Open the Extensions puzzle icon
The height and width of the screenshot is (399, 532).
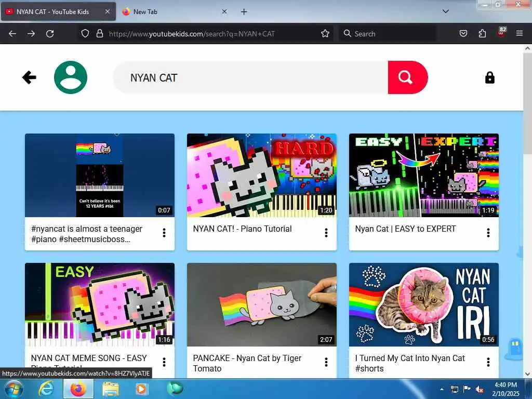(x=482, y=33)
